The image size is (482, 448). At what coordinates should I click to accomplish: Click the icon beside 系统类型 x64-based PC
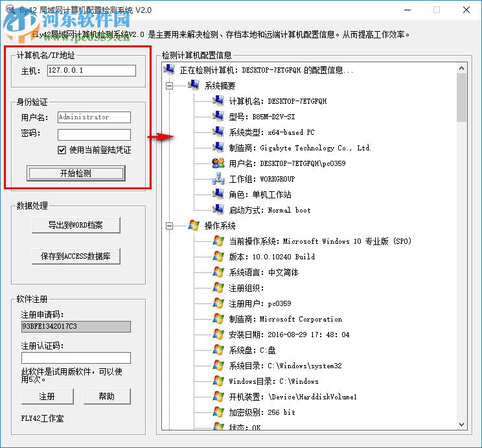coord(218,132)
